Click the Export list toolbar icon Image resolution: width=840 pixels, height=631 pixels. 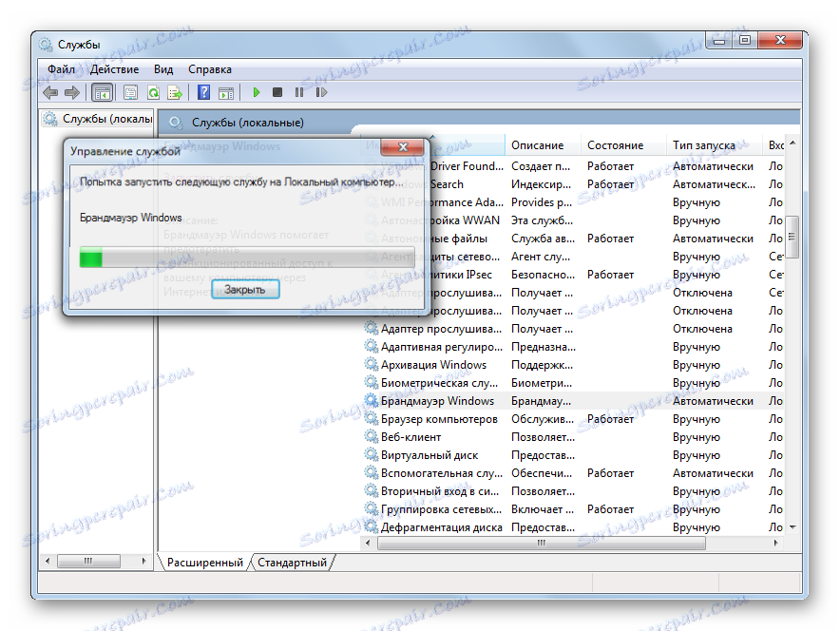click(175, 93)
